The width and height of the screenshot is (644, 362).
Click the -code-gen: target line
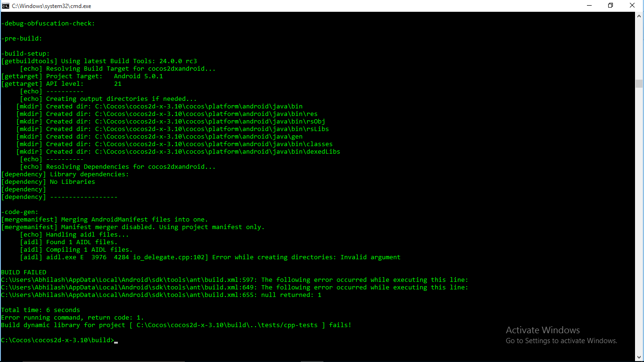[x=20, y=212]
